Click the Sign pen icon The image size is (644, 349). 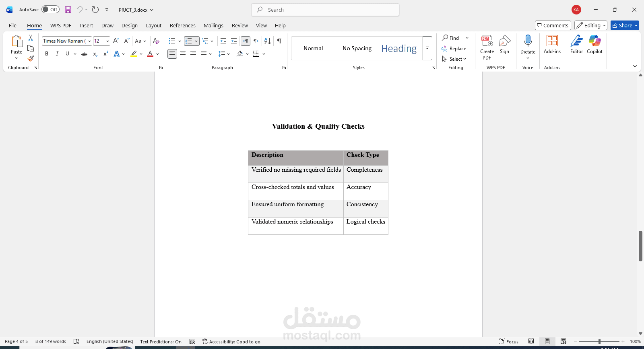coord(505,41)
